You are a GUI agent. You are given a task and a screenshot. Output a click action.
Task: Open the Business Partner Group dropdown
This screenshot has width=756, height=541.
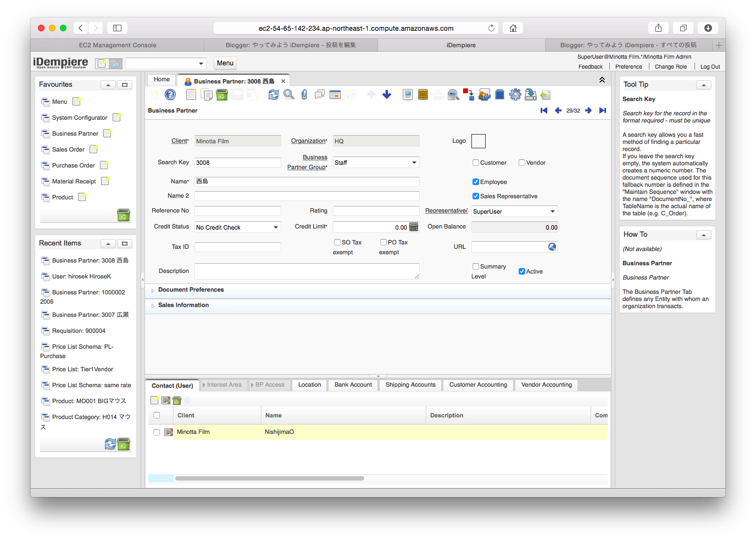tap(414, 163)
